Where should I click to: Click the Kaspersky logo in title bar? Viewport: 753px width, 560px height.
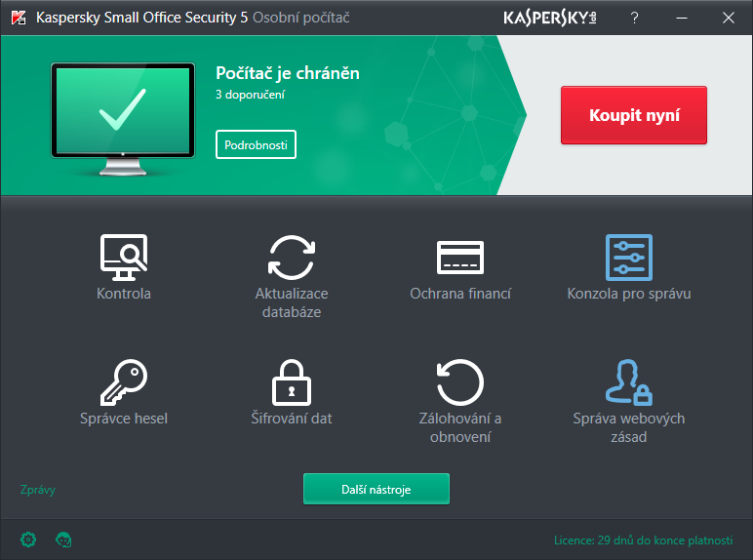click(550, 18)
